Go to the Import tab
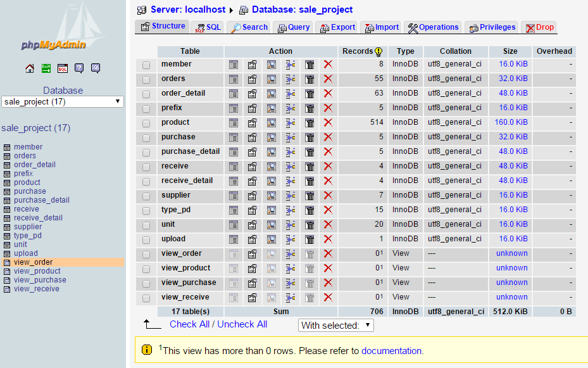 point(381,27)
